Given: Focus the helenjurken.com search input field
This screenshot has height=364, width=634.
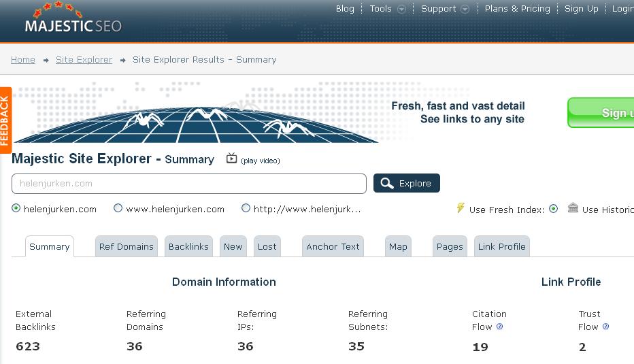Looking at the screenshot, I should (189, 184).
